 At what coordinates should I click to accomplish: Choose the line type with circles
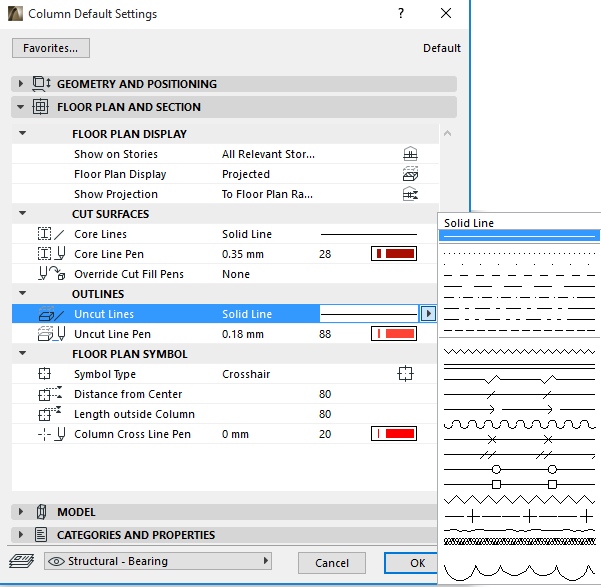click(x=519, y=469)
